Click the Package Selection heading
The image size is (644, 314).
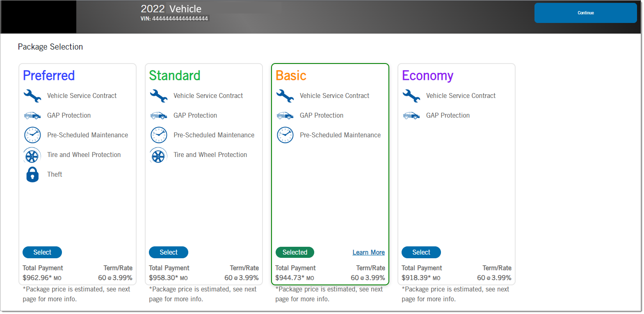(50, 47)
